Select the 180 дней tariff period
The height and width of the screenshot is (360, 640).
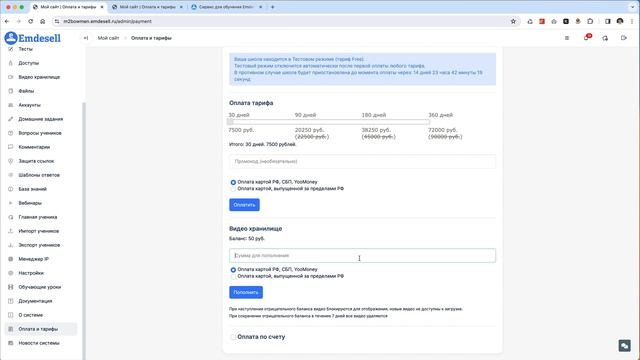373,115
